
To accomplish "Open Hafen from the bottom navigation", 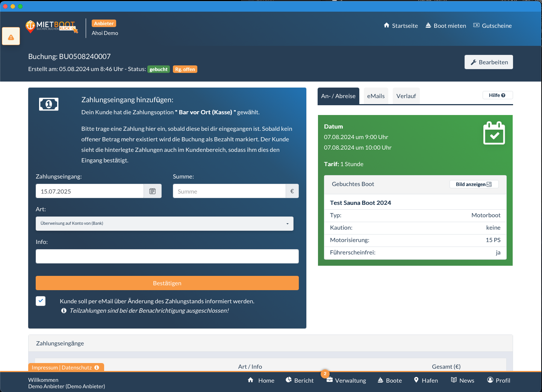I will coord(426,380).
